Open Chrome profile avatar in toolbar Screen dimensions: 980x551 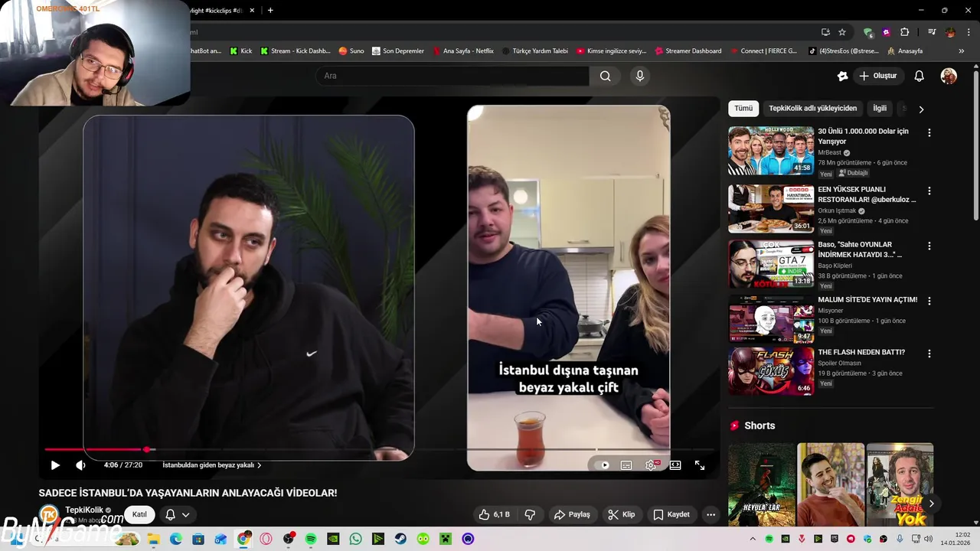(950, 32)
